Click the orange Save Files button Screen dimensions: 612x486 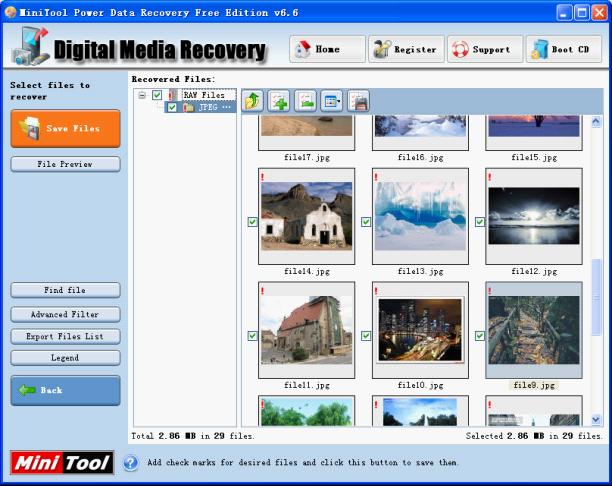point(66,128)
